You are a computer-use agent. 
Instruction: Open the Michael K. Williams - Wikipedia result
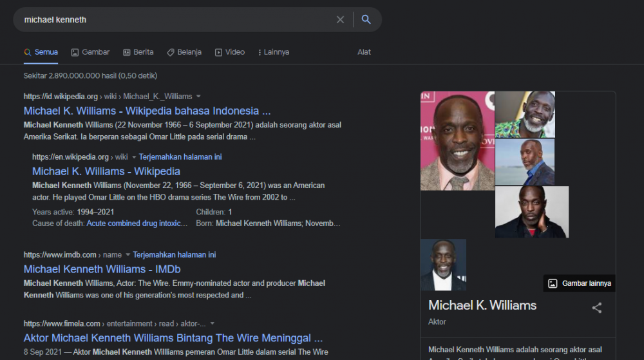106,171
